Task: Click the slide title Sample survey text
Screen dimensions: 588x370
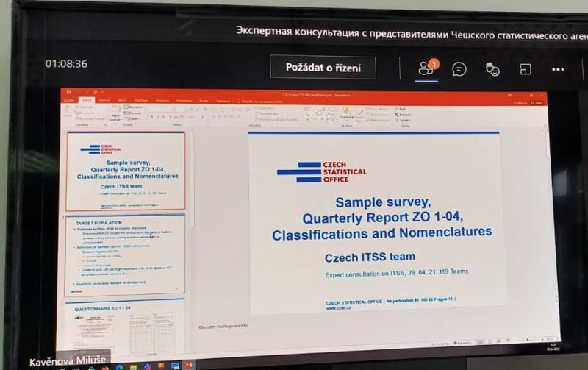Action: click(382, 218)
